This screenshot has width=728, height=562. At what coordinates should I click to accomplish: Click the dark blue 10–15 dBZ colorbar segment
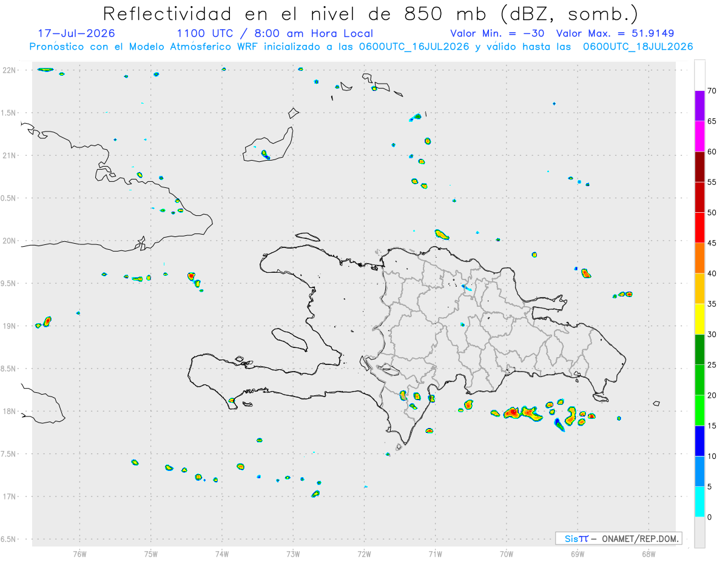(x=699, y=441)
